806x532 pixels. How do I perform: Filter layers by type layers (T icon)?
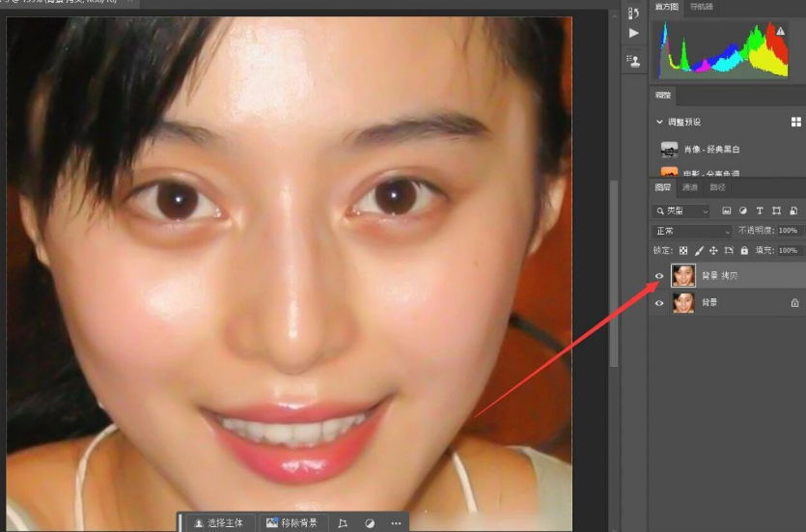pyautogui.click(x=760, y=210)
